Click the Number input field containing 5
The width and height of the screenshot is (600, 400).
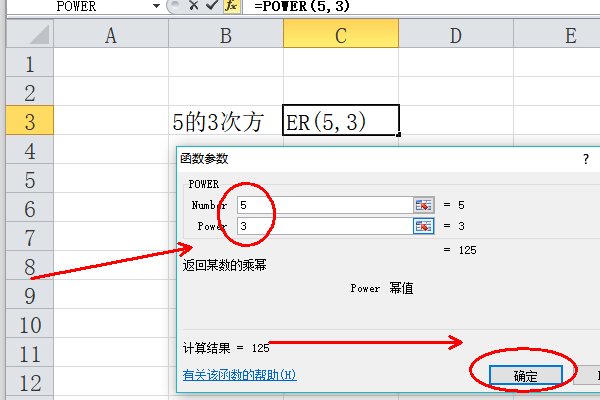[x=324, y=205]
